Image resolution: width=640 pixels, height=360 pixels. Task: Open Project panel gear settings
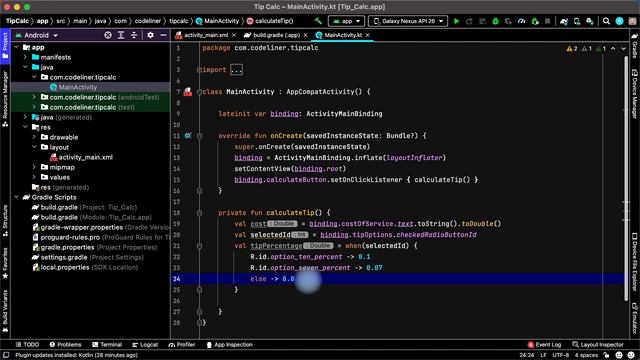tap(150, 35)
